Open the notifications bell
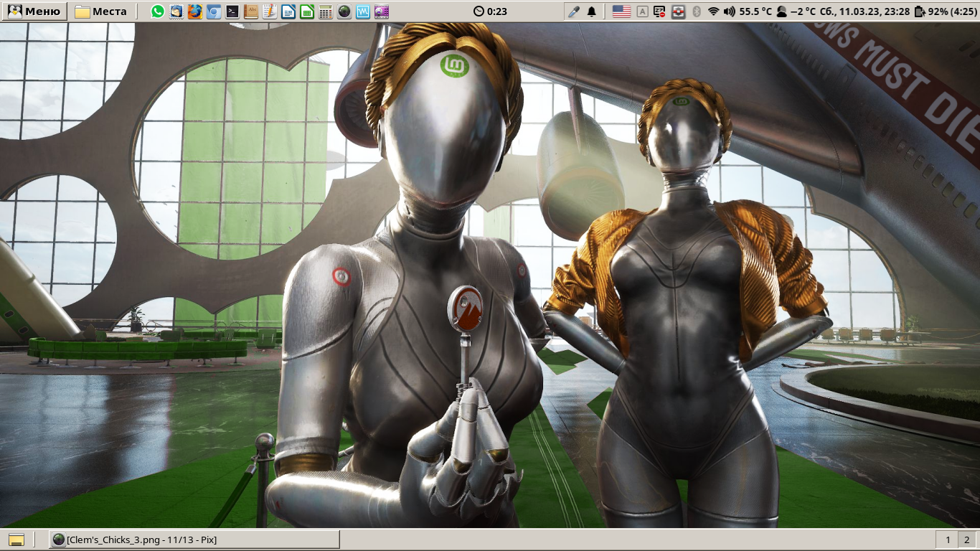 [592, 11]
